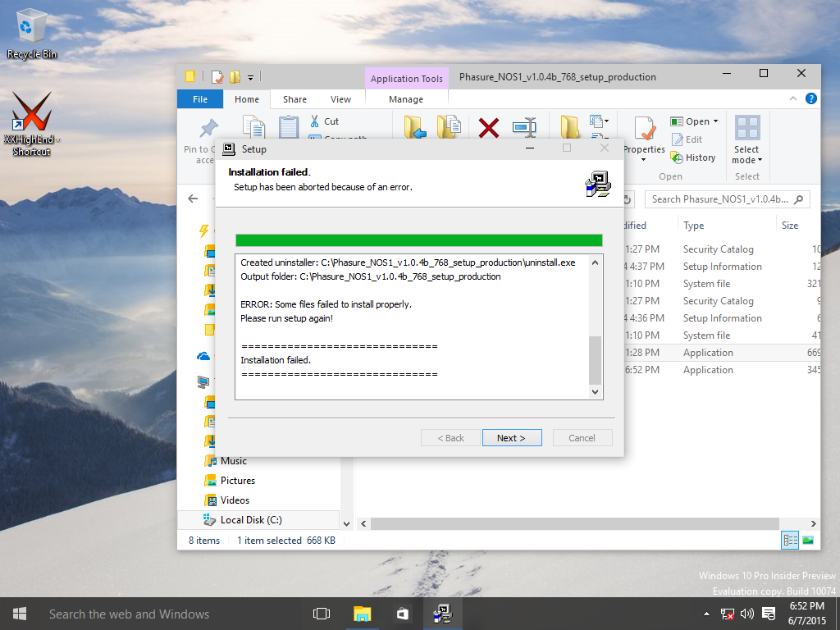Viewport: 840px width, 630px height.
Task: Open the New item dropdown in ribbon
Action: click(599, 121)
